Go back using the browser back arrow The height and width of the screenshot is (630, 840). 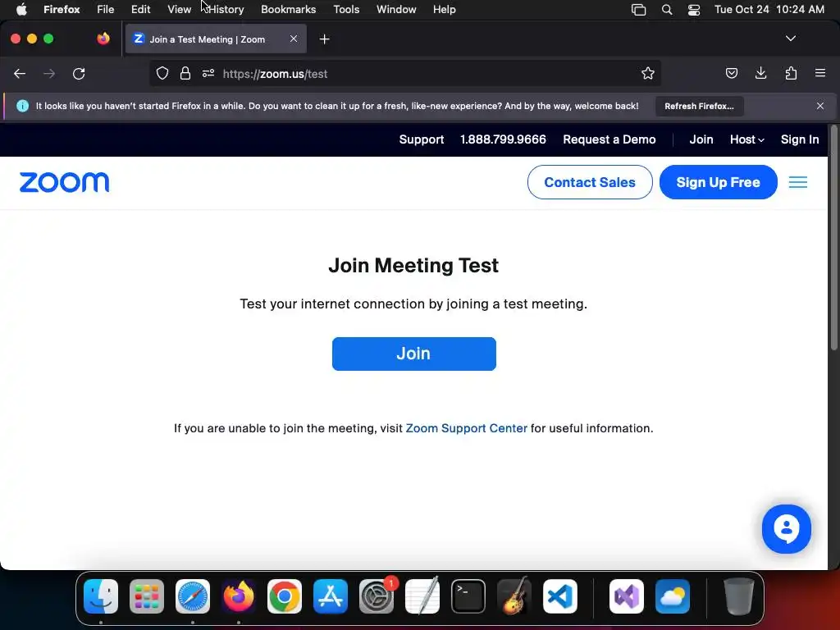tap(20, 74)
